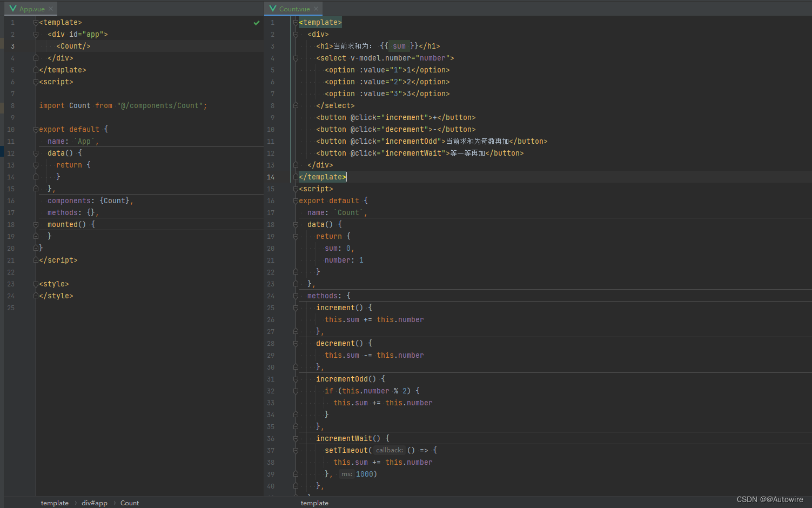Click the name: `App` property

tap(73, 141)
